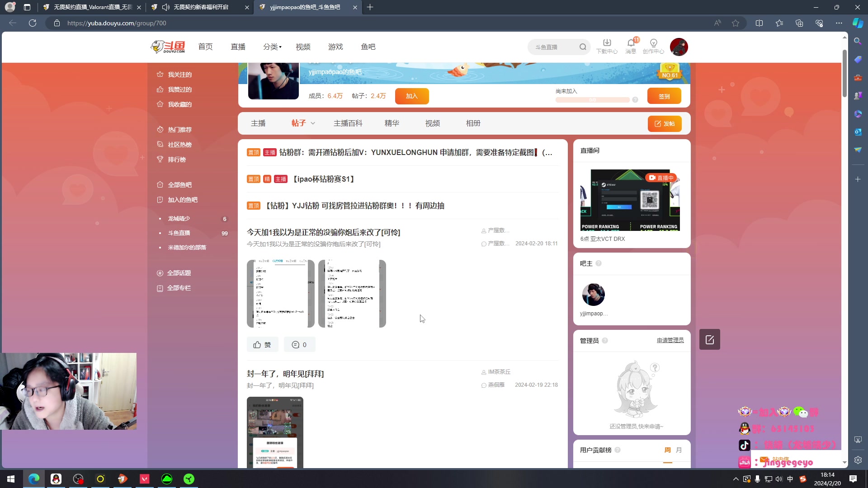This screenshot has height=488, width=868.
Task: Open 游戏 in top navigation
Action: (335, 47)
